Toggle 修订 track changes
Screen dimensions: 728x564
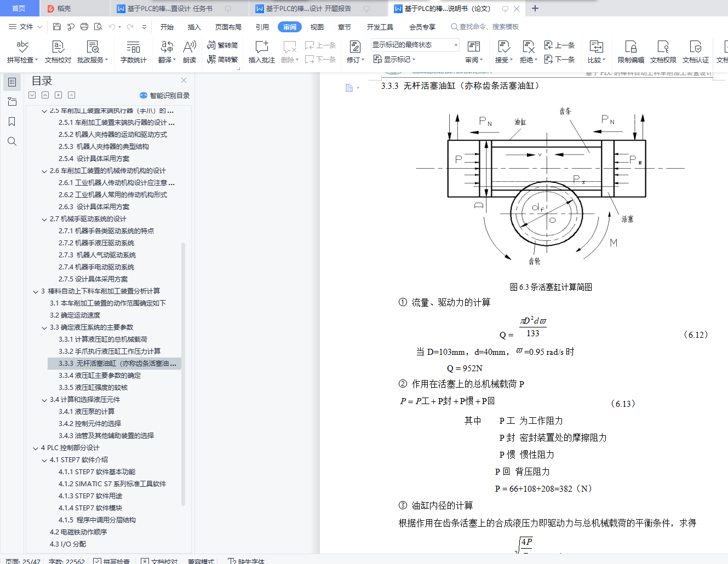click(x=355, y=52)
